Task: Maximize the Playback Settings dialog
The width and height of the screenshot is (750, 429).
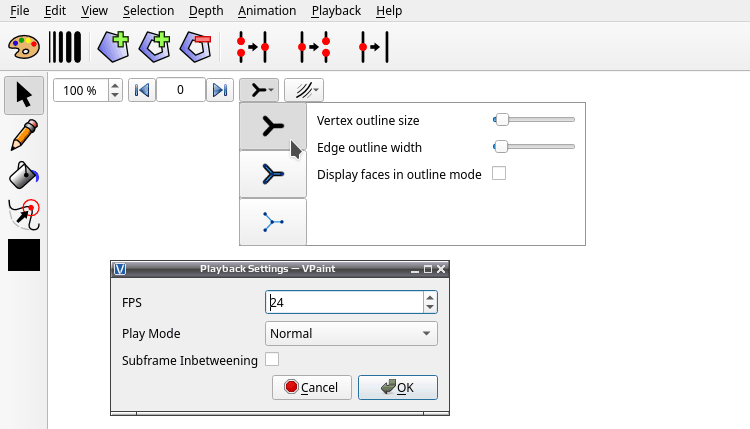Action: click(x=428, y=269)
